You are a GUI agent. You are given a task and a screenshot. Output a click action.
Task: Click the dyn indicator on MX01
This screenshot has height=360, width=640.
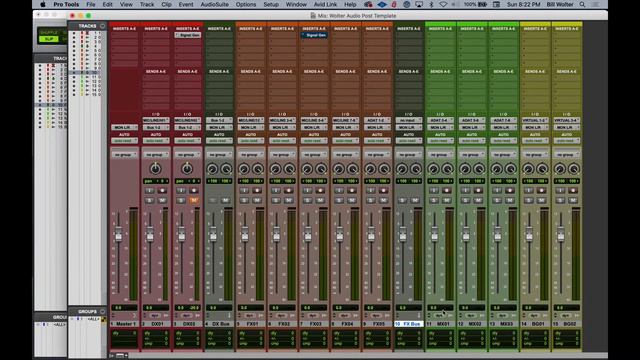click(439, 316)
